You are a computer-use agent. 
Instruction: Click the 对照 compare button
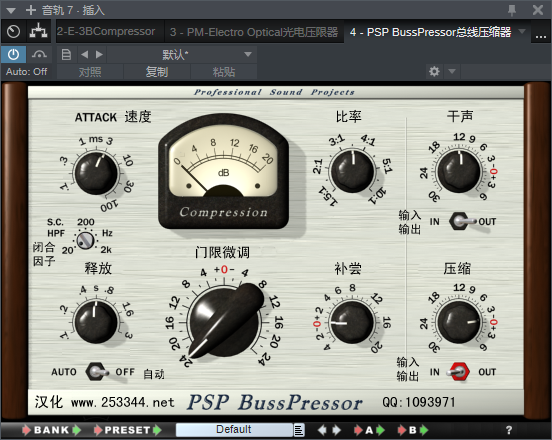[x=90, y=72]
